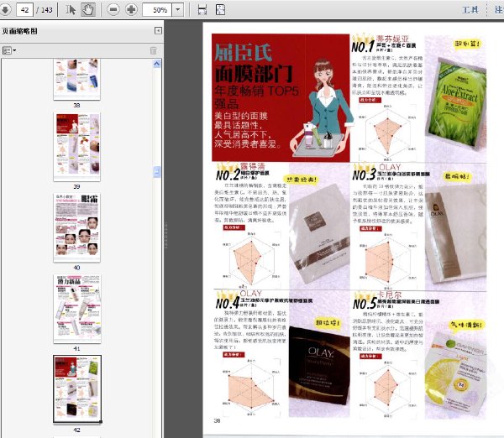Viewport: 504px width, 438px height.
Task: Click the 面膜部门 headline text
Action: click(x=254, y=74)
